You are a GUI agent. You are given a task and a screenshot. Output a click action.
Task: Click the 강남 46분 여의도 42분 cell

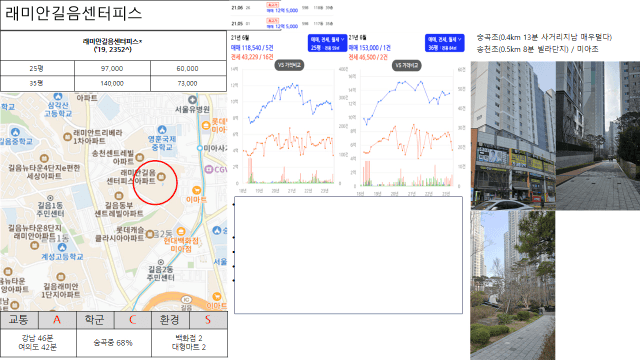tap(38, 343)
